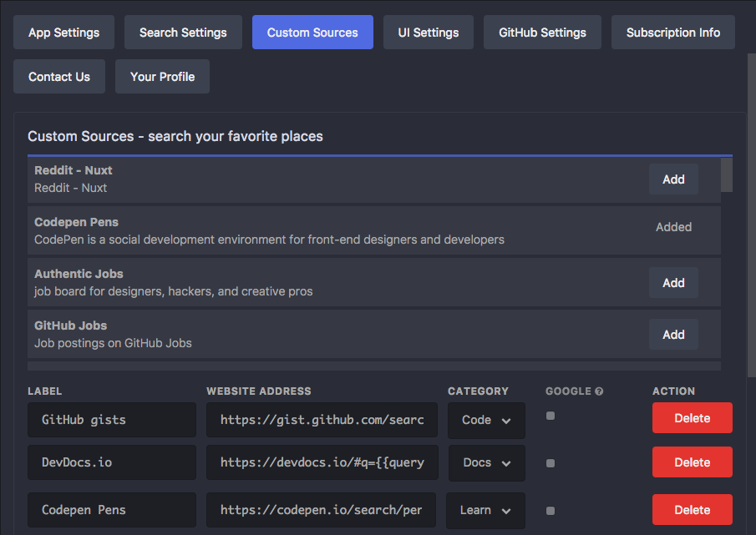Click the ACTION column header
Image resolution: width=756 pixels, height=535 pixels.
click(673, 391)
